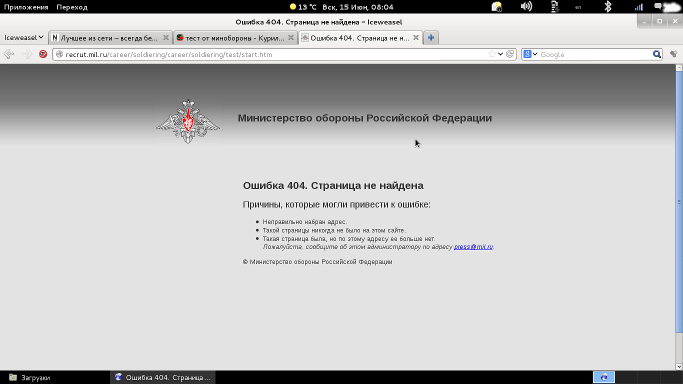Open the press@mil.ru email link
Screen dimensions: 683x384
473,247
